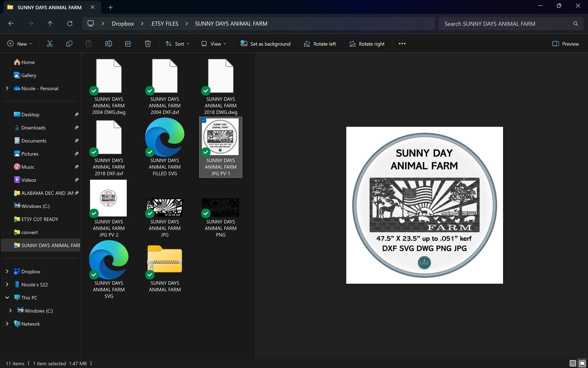Open Pictures in the sidebar
588x368 pixels.
26,154
